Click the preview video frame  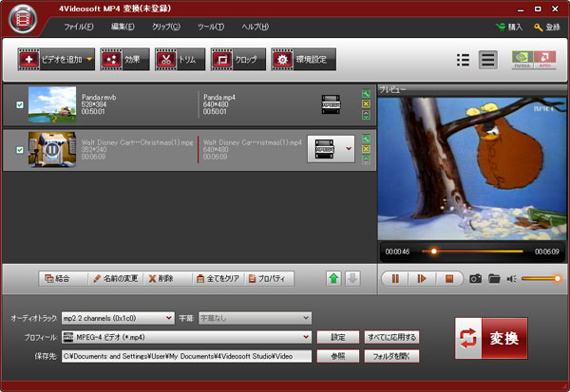pos(471,169)
